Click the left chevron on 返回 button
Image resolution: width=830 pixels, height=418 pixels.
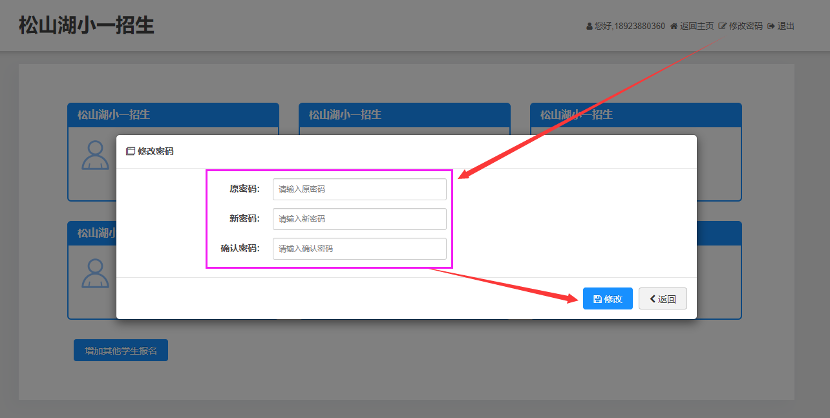click(652, 299)
